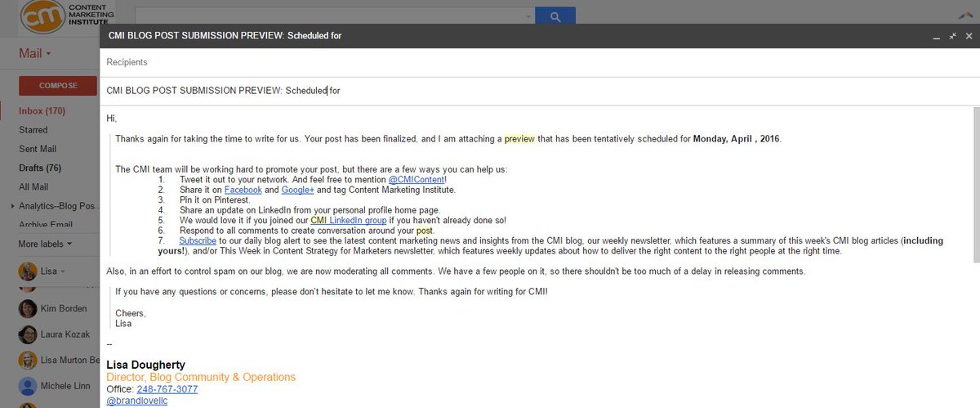Click the orange Director, Blog Community title

(x=201, y=377)
